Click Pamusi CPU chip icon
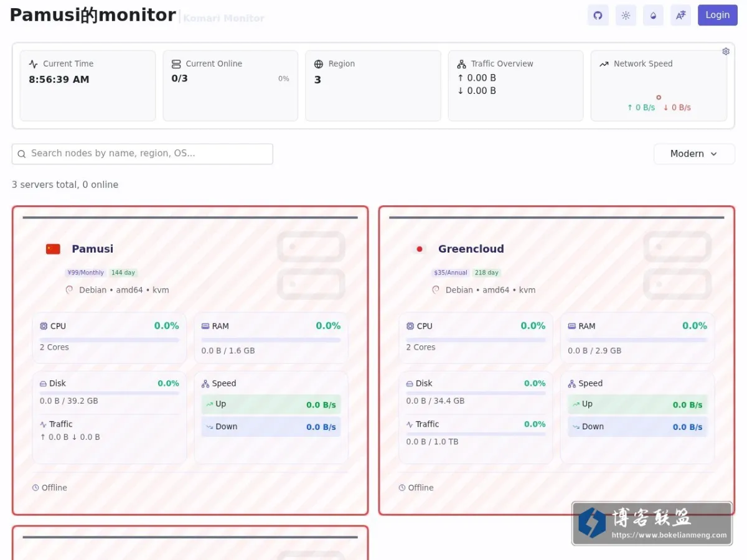 [44, 326]
